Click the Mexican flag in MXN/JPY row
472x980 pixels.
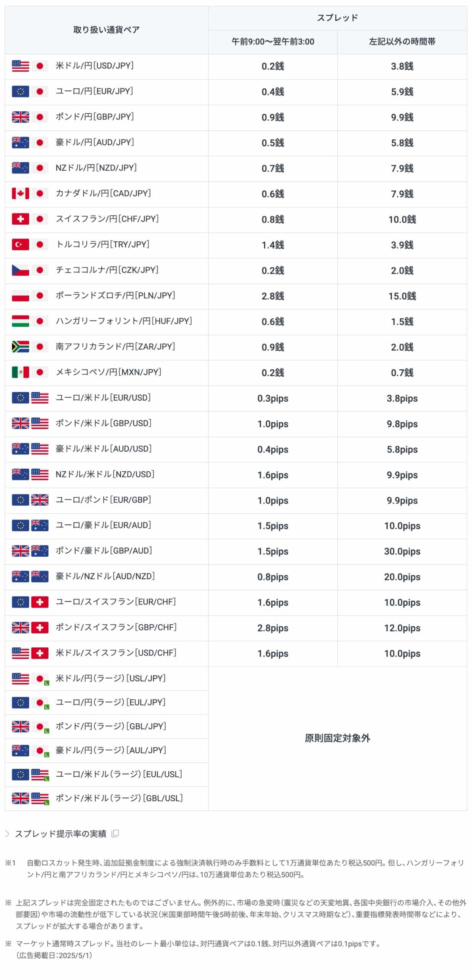20,372
